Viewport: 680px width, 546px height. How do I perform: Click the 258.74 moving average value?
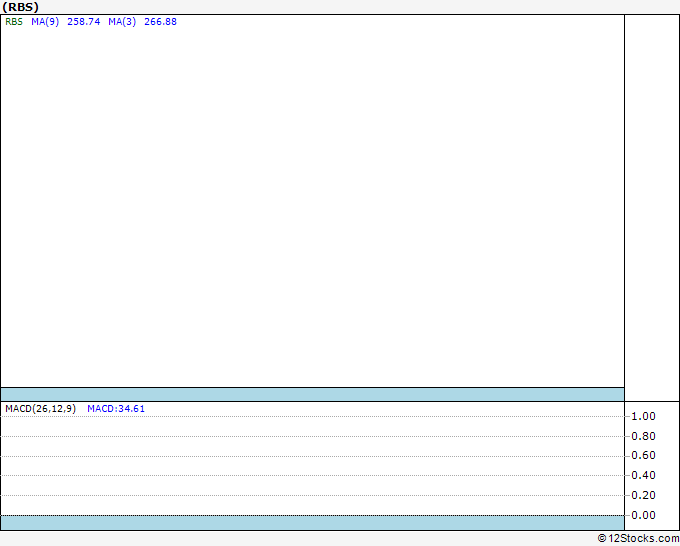84,22
